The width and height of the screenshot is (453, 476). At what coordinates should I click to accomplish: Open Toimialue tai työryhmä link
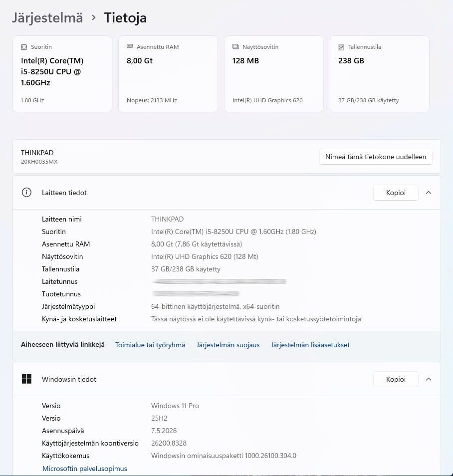[150, 345]
